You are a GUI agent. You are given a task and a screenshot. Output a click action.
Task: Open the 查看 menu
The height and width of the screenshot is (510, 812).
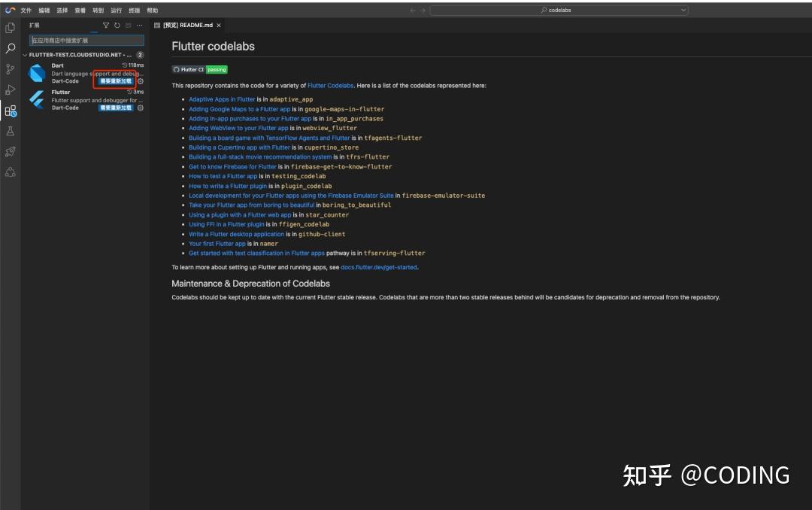[80, 11]
